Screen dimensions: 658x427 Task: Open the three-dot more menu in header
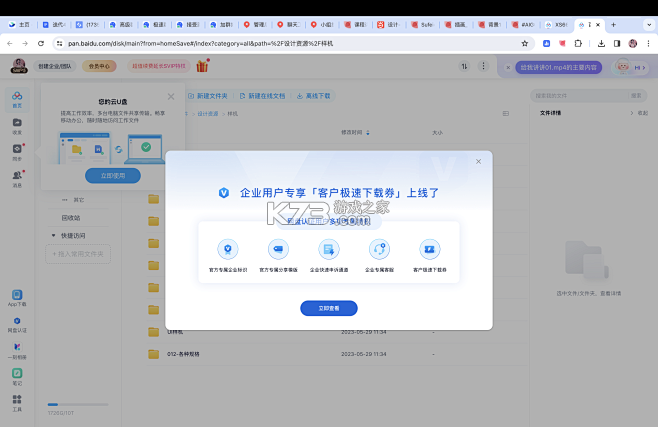coord(483,66)
